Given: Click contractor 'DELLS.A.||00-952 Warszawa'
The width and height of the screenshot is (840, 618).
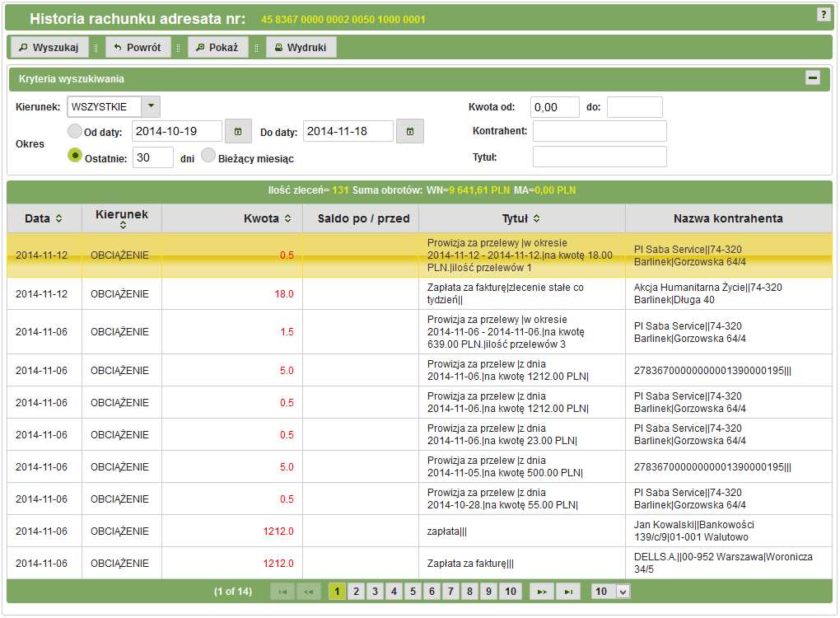Looking at the screenshot, I should tap(723, 563).
